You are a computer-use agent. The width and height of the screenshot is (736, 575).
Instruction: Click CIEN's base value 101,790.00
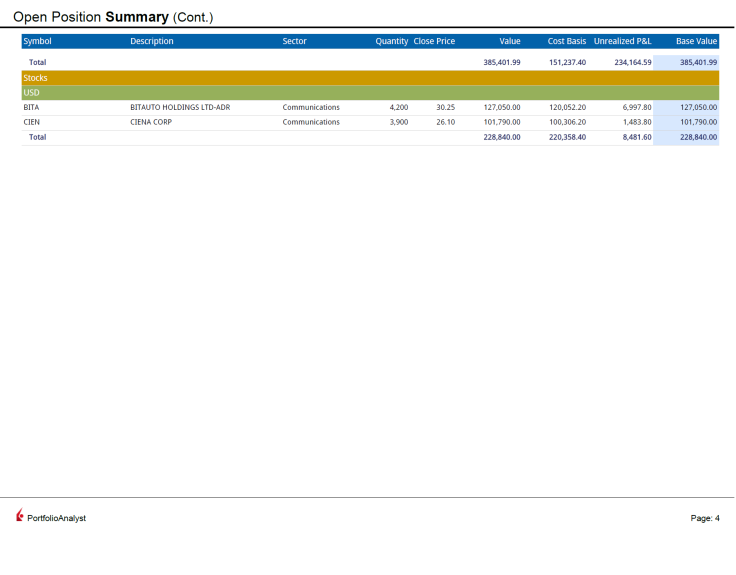click(x=698, y=122)
